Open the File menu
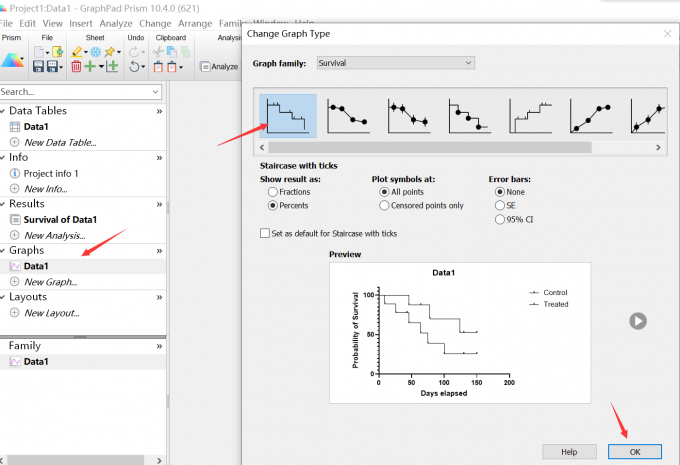This screenshot has height=465, width=680. [6, 23]
